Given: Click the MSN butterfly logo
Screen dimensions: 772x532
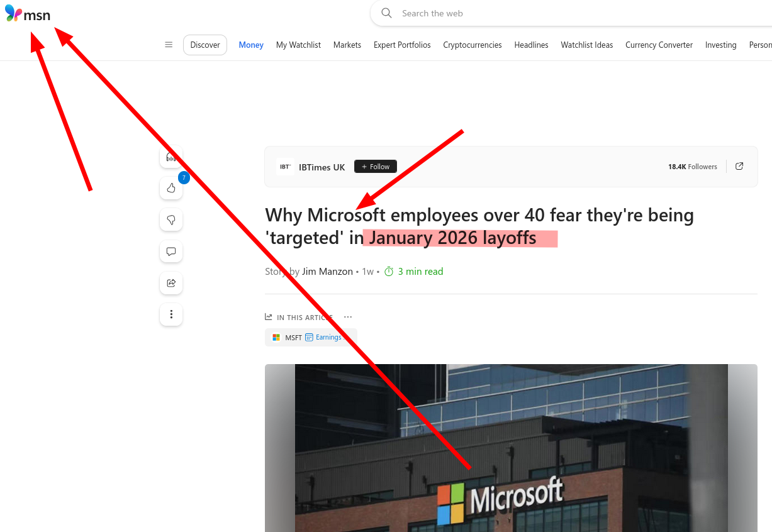Looking at the screenshot, I should tap(14, 14).
